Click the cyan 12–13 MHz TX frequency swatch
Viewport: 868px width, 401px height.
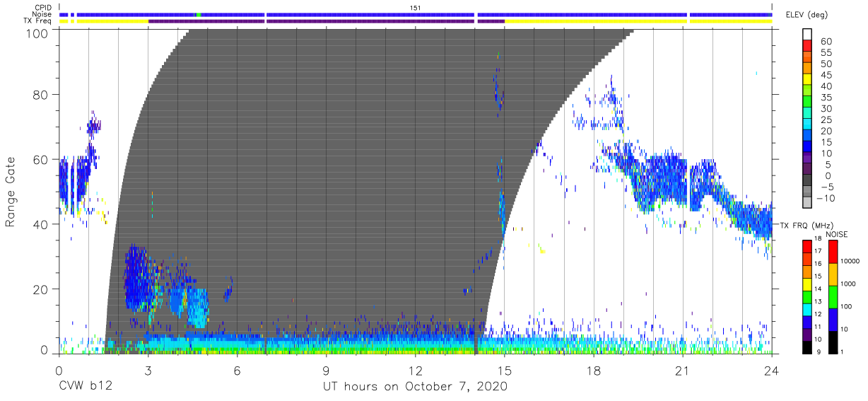(807, 308)
